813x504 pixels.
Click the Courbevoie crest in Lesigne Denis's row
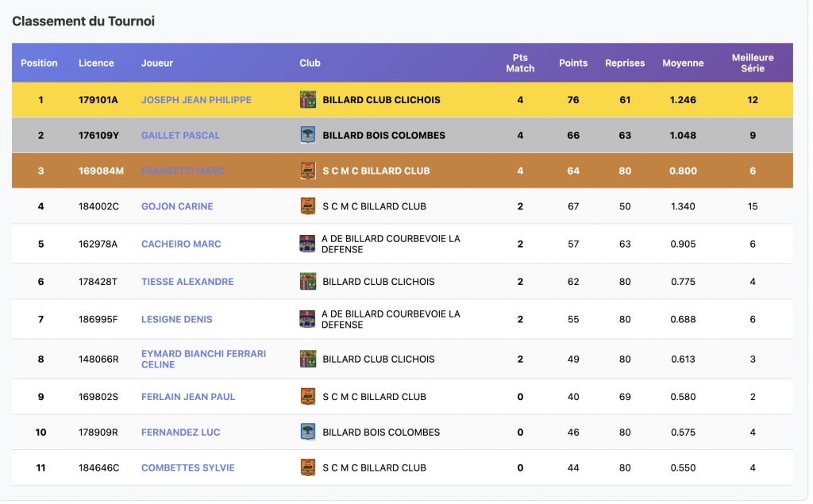(x=307, y=319)
